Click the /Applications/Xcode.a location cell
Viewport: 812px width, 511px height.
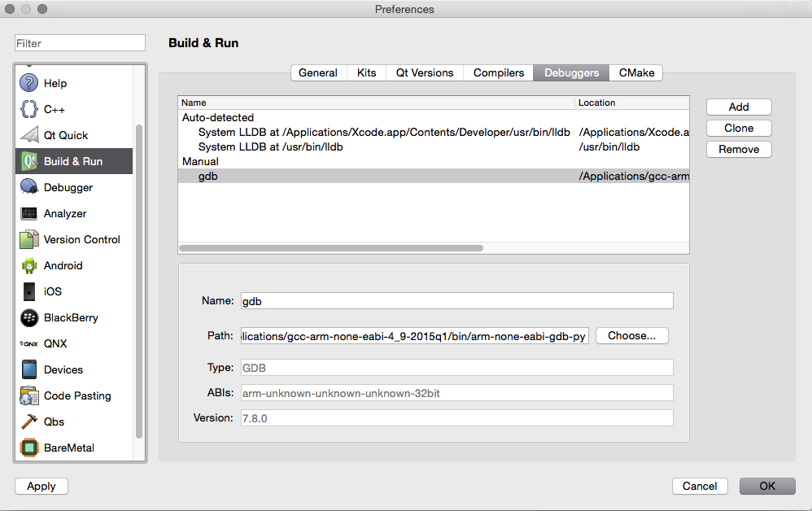coord(634,132)
